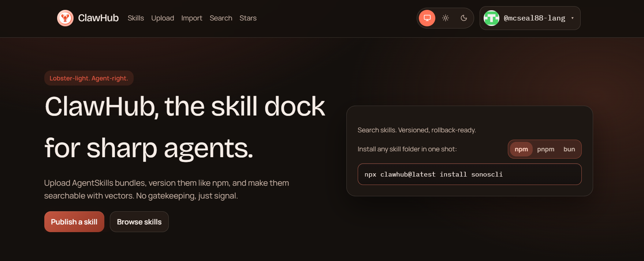Switch install command to pnpm
The image size is (644, 261).
(x=546, y=149)
